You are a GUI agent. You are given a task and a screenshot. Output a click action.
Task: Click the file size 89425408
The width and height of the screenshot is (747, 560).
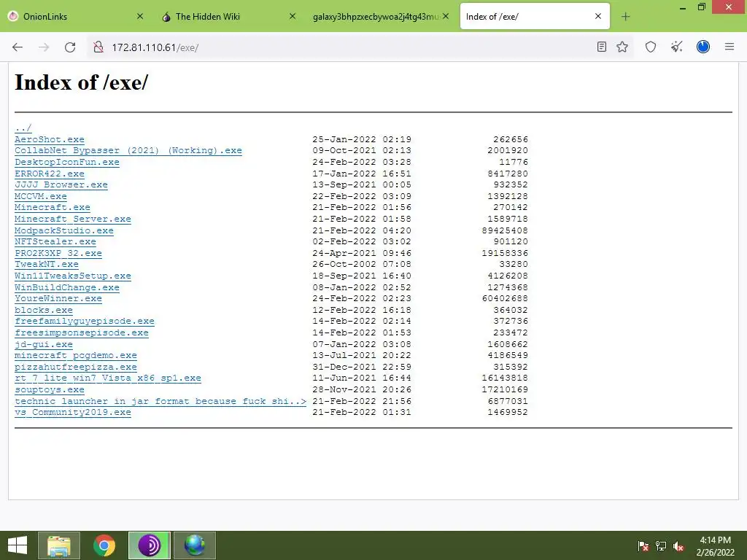pyautogui.click(x=505, y=230)
